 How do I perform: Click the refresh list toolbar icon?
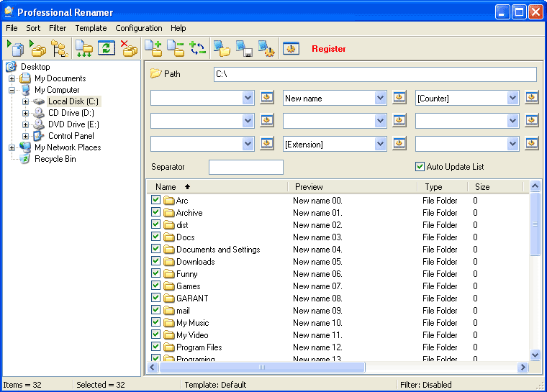point(107,48)
